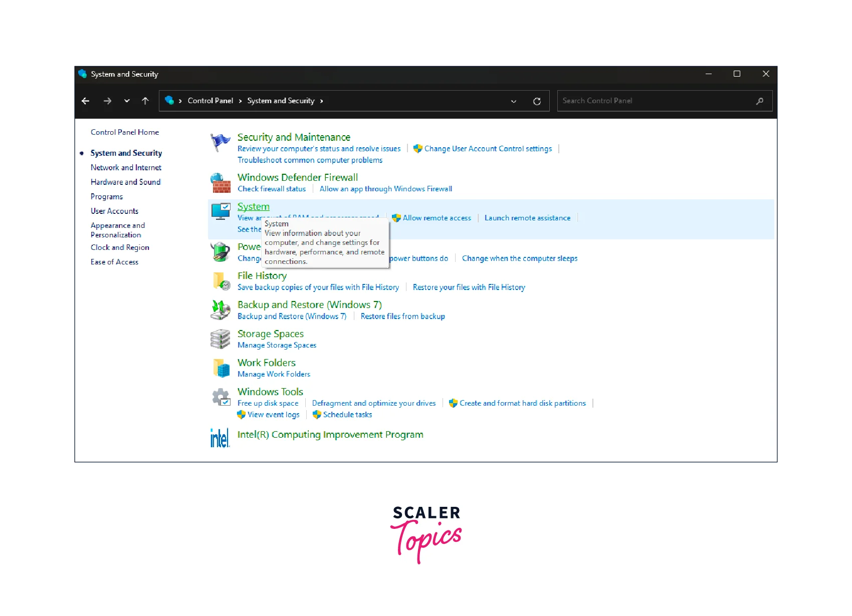Open Network and Internet in sidebar
852x616 pixels.
click(x=126, y=168)
